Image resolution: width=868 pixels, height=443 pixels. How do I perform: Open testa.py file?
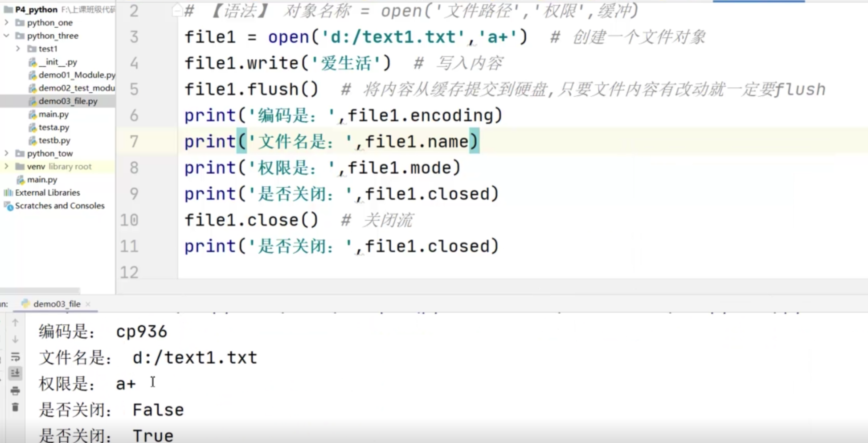(54, 127)
